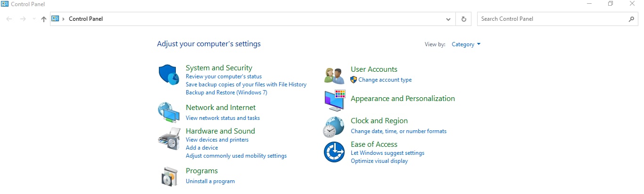Expand the View by Category dropdown
The image size is (644, 194).
[x=466, y=44]
